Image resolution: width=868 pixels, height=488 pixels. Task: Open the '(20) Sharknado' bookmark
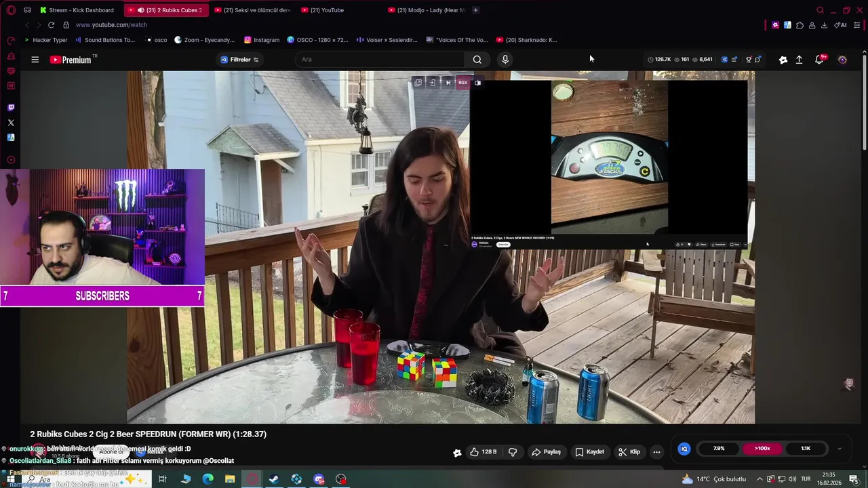pyautogui.click(x=526, y=40)
